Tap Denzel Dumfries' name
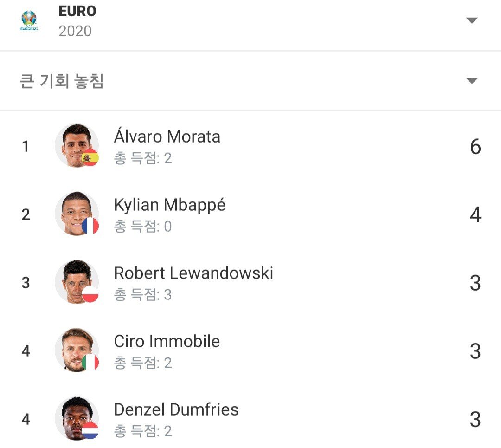 [176, 410]
